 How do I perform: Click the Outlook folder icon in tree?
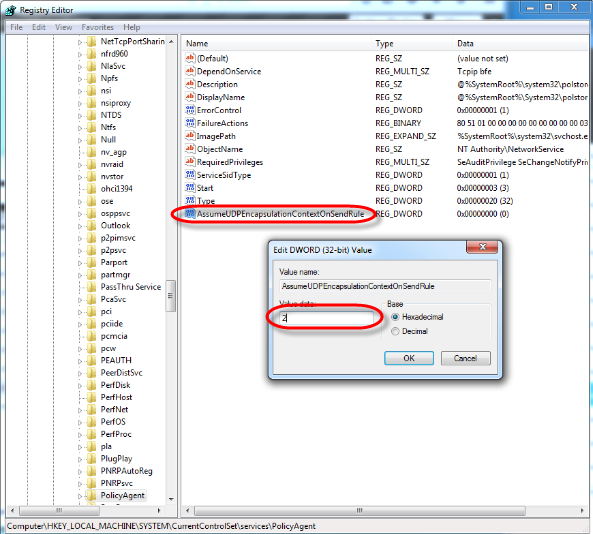coord(91,226)
